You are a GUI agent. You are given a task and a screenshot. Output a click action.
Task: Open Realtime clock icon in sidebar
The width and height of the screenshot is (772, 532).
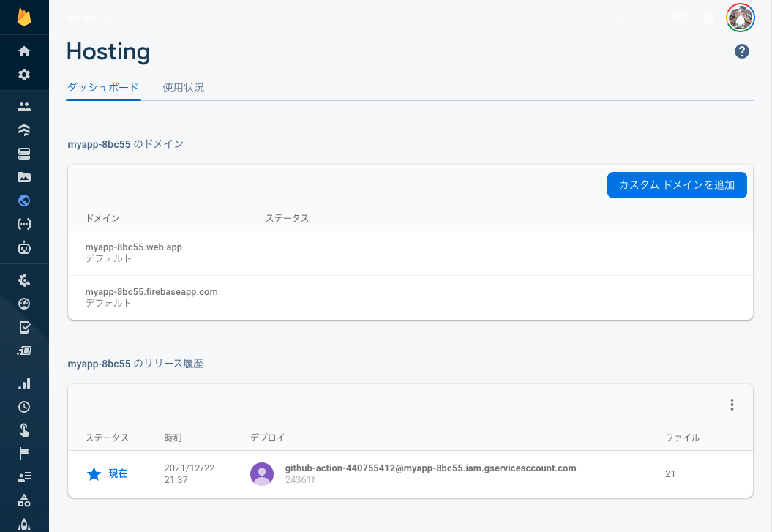click(24, 407)
